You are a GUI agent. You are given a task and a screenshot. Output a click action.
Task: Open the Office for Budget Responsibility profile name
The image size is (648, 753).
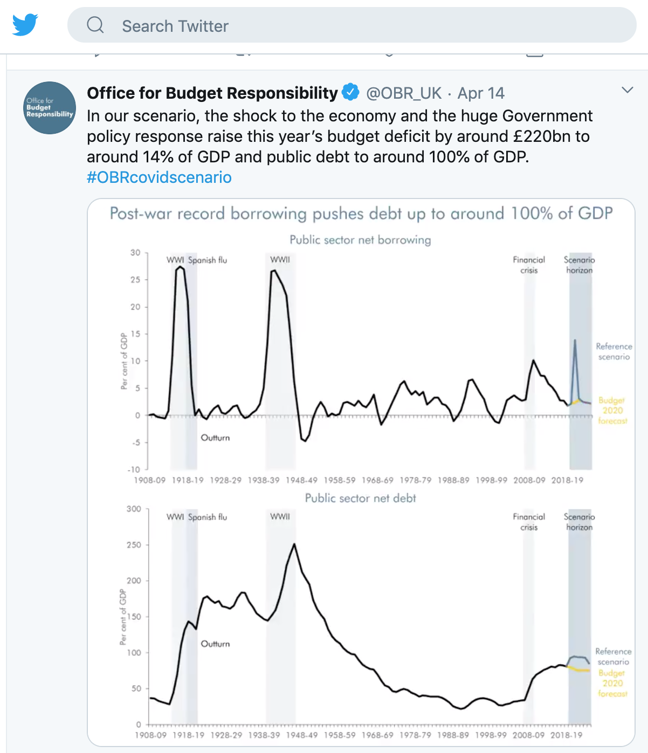212,93
